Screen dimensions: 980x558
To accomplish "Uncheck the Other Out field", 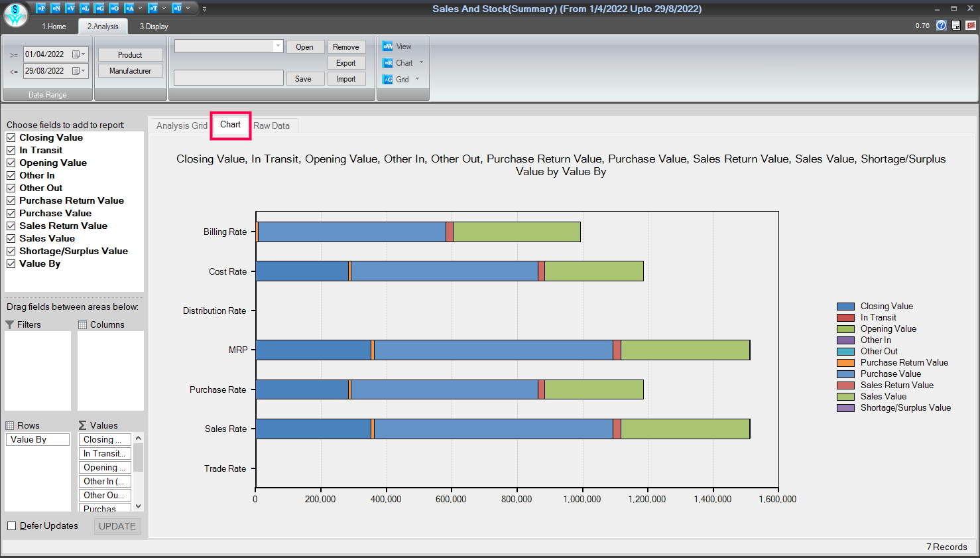I will pos(11,188).
